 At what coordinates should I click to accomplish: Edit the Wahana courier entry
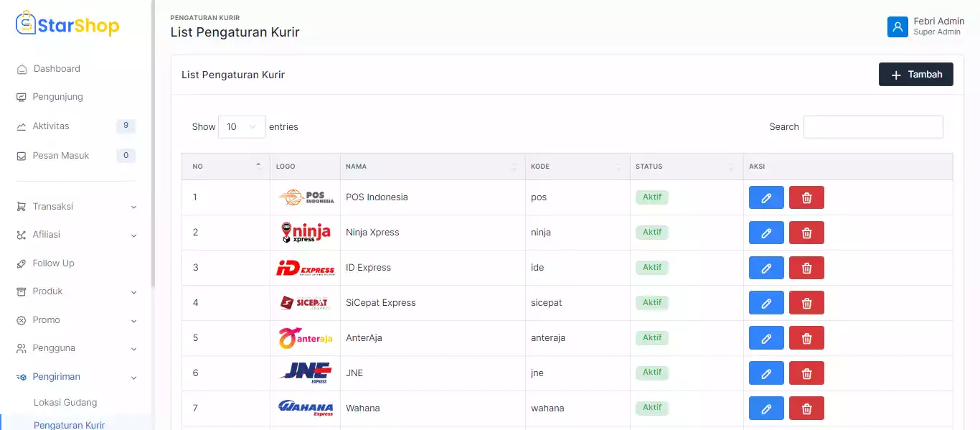pos(765,408)
